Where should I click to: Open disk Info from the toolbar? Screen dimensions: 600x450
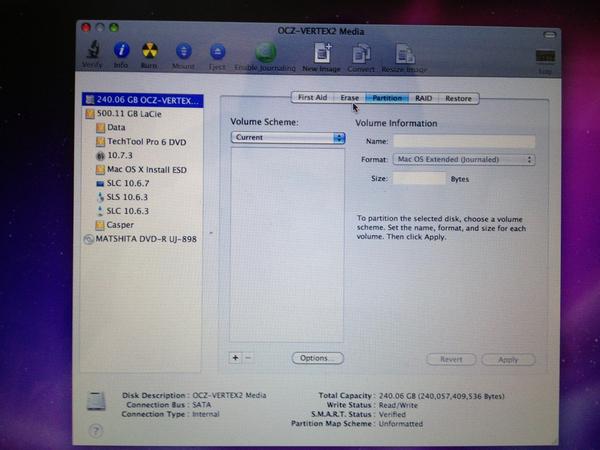[121, 51]
